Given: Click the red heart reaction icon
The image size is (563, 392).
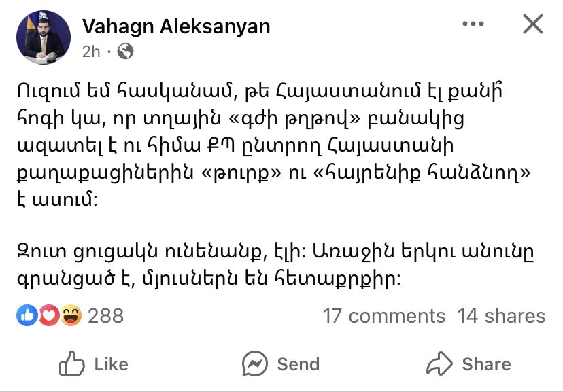Looking at the screenshot, I should (48, 315).
